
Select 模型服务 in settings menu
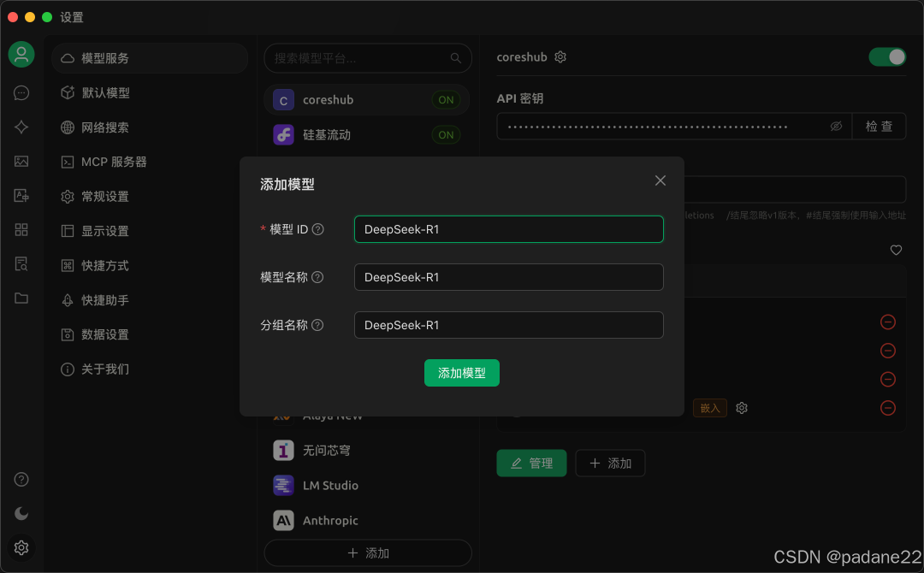(150, 58)
